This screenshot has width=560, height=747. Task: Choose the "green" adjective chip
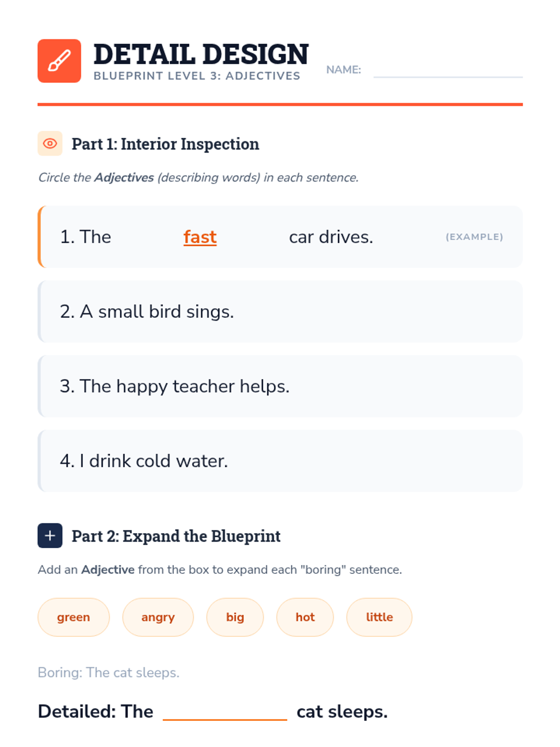point(74,617)
